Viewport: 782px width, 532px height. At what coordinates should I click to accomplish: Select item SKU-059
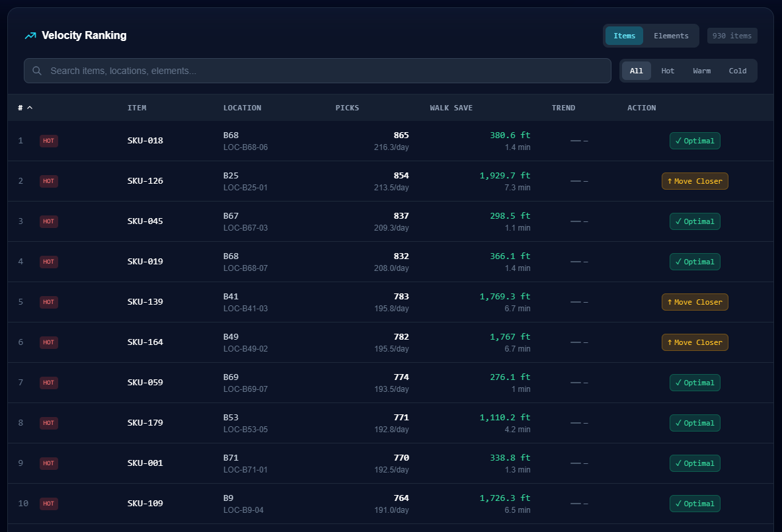click(145, 383)
